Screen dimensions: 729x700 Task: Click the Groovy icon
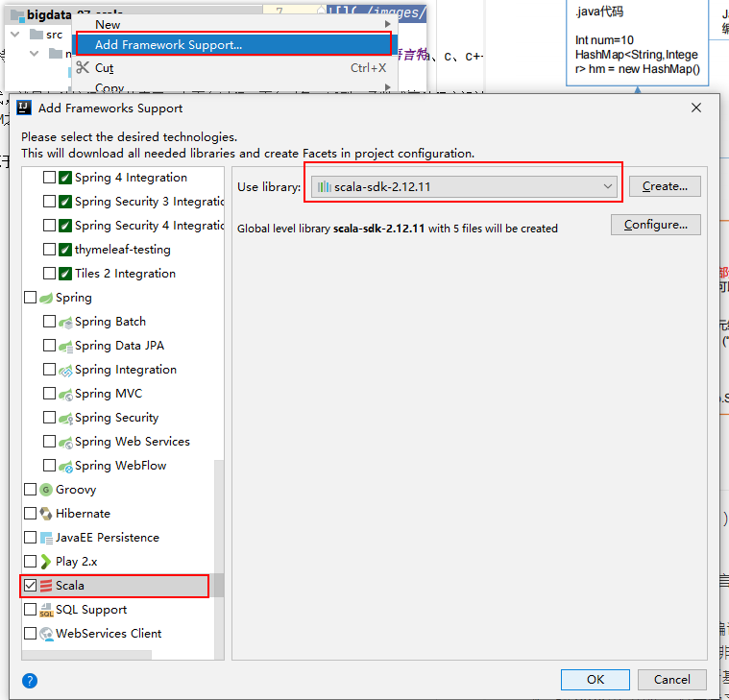pyautogui.click(x=45, y=490)
